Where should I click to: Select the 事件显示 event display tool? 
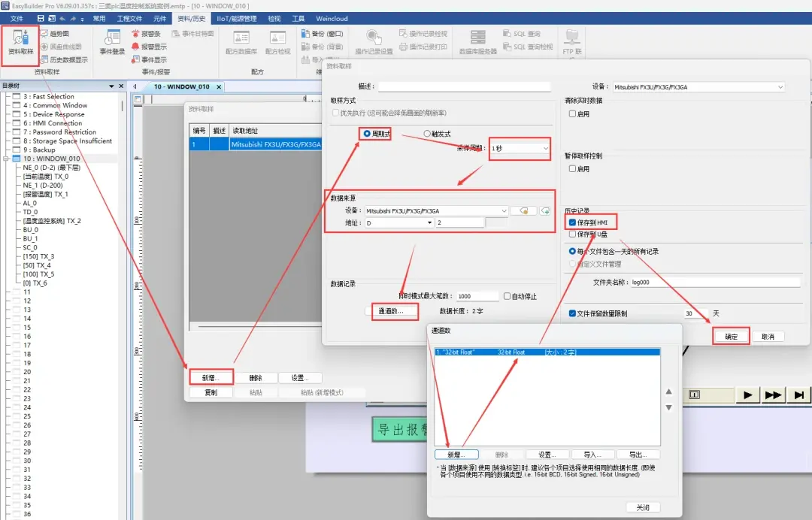click(149, 59)
